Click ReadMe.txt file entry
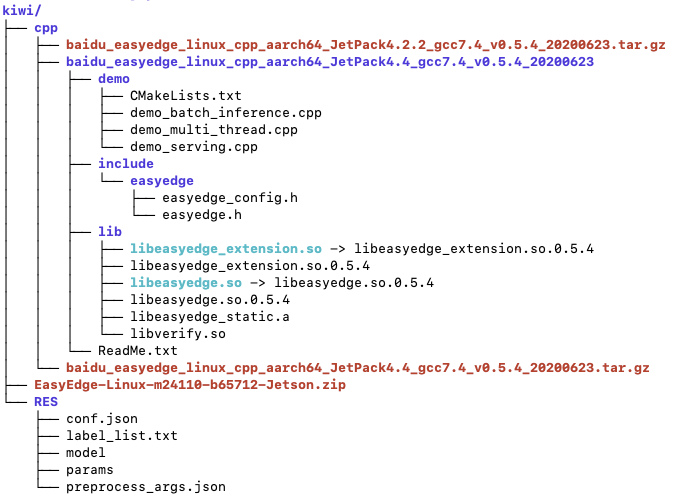This screenshot has height=496, width=698. [x=138, y=351]
